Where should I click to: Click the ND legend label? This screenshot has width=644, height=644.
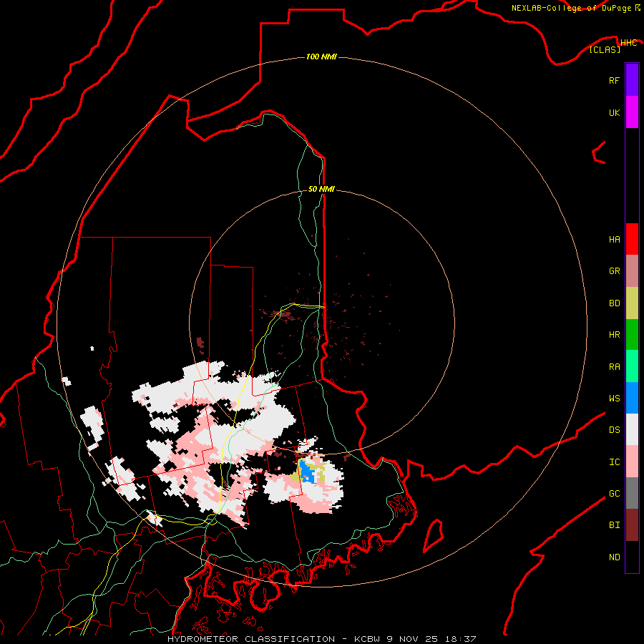coord(614,557)
